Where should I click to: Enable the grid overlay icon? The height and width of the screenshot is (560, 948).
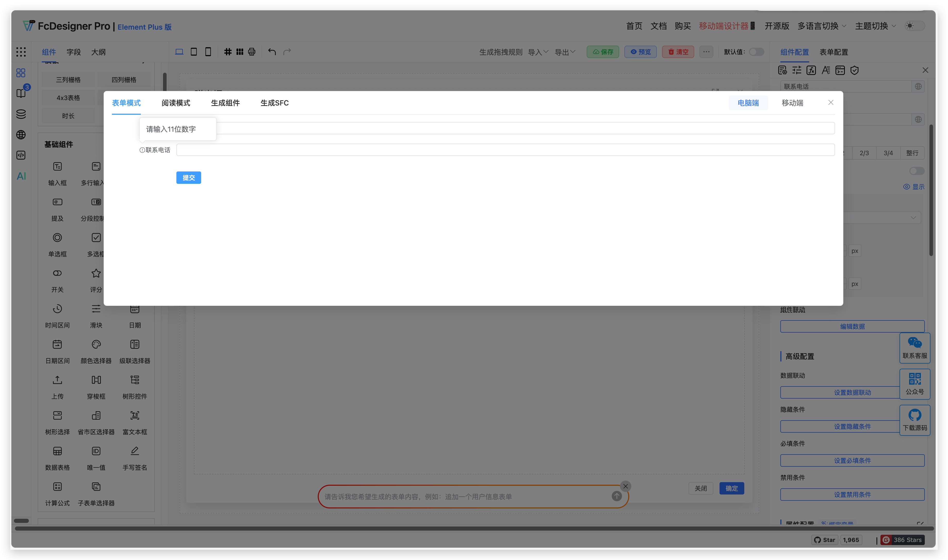(228, 52)
